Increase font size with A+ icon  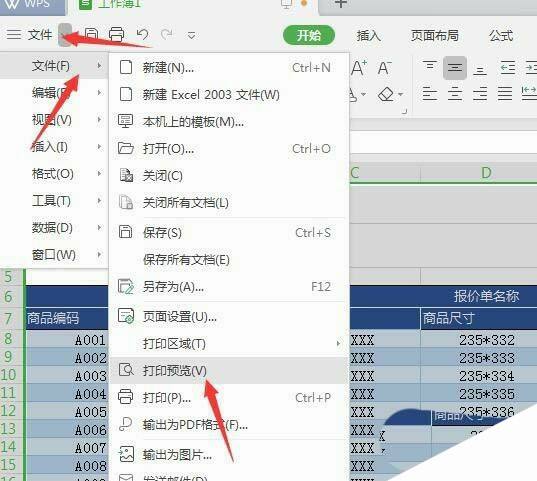pyautogui.click(x=359, y=67)
